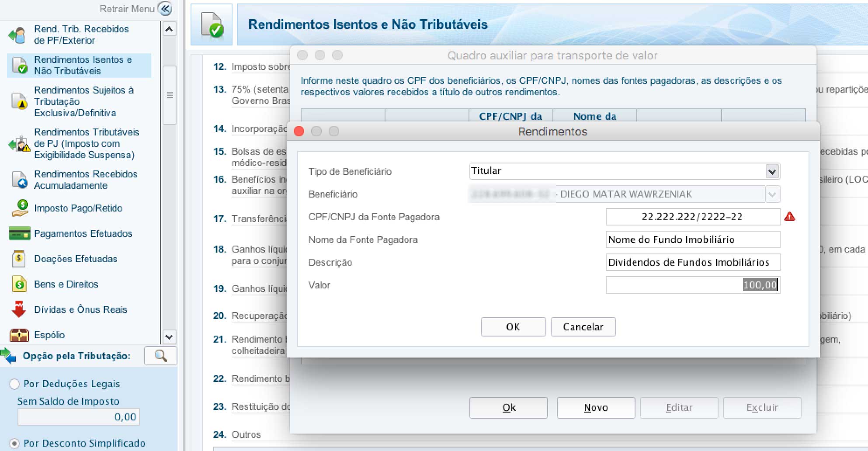Click the Espólio chest icon
This screenshot has width=868, height=451.
19,335
